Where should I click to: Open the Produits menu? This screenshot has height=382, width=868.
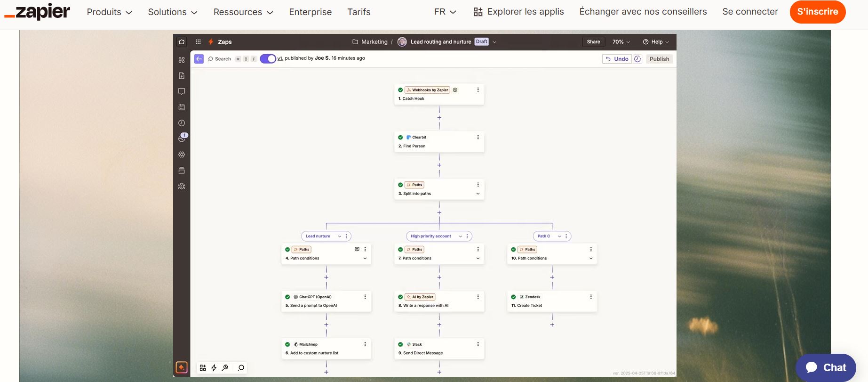pos(109,12)
